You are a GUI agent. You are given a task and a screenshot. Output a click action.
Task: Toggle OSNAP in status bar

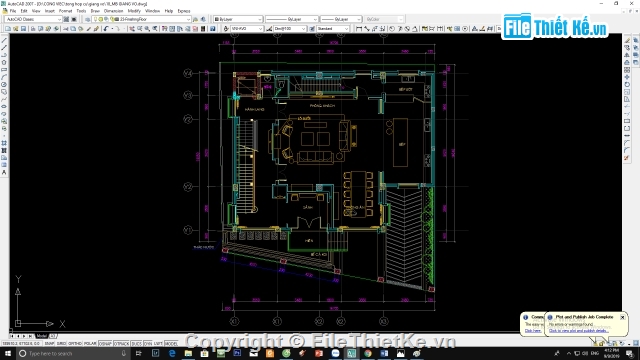click(105, 344)
